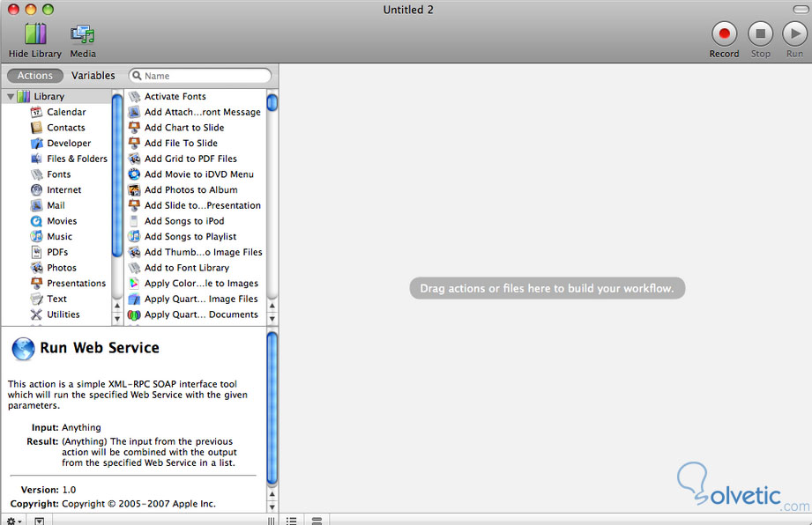The height and width of the screenshot is (525, 812).
Task: Click the actions list scroll down arrow
Action: (272, 319)
